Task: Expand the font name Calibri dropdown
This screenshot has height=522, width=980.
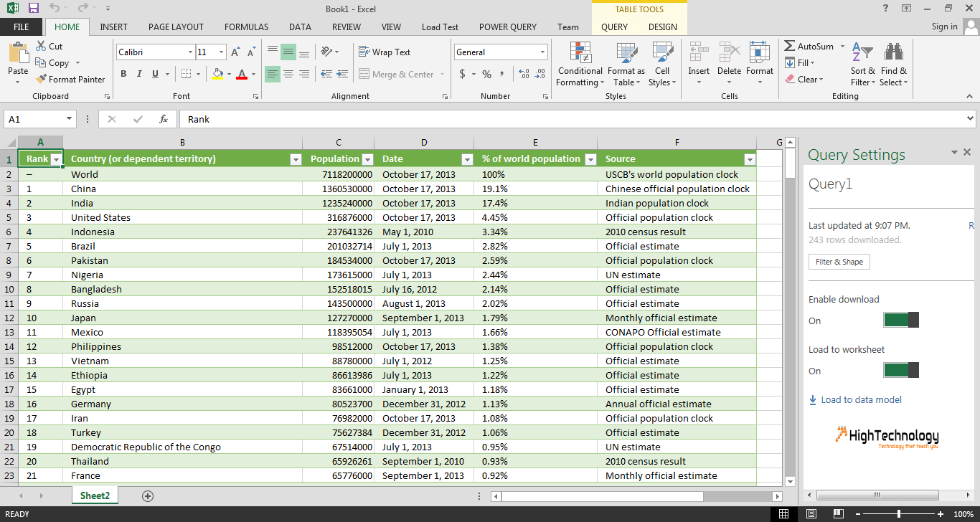Action: click(190, 52)
